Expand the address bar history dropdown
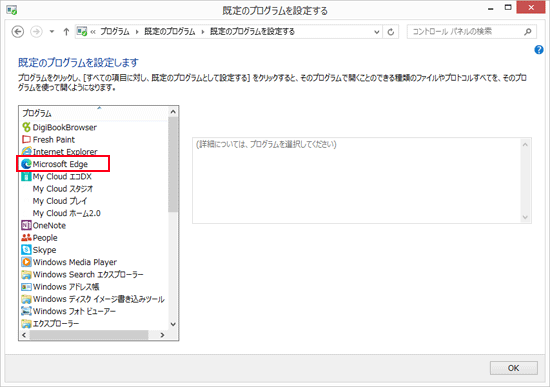 (376, 32)
